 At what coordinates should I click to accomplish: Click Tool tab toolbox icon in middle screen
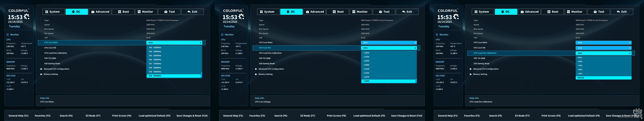(x=380, y=12)
